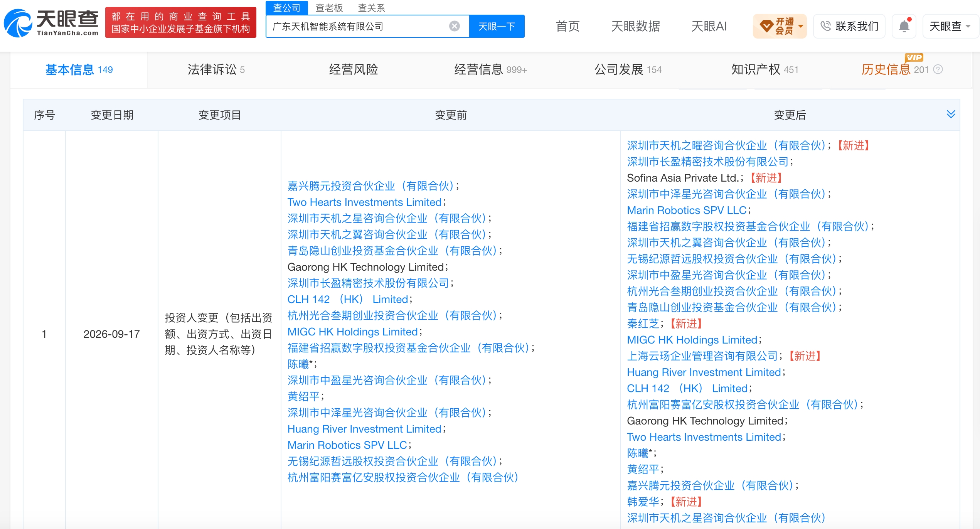Open 杭州富阳赛富亿安 in 变更前 column
The image size is (980, 529).
403,478
